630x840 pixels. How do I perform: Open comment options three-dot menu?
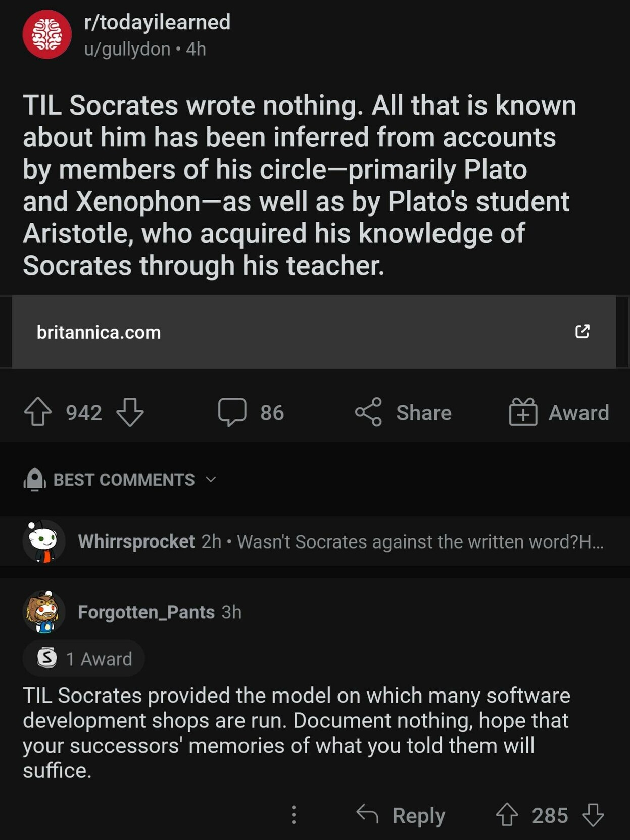point(294,815)
